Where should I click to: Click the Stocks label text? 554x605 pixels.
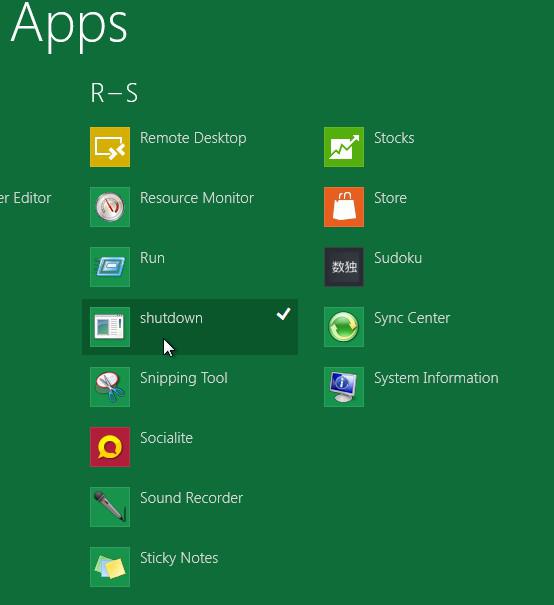tap(394, 138)
